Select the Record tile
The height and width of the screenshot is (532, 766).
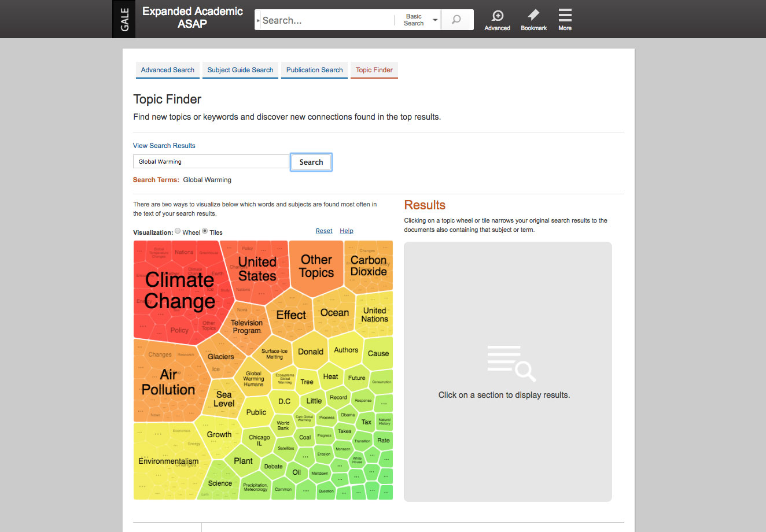(338, 398)
